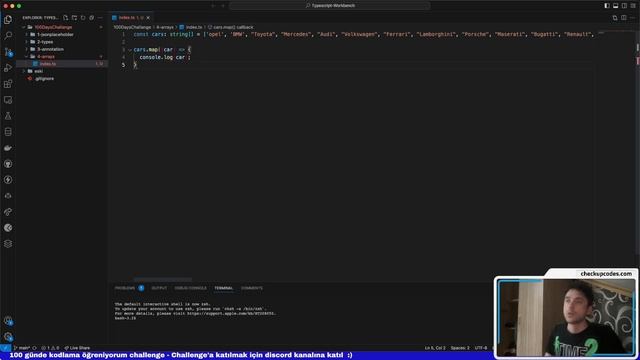Image resolution: width=640 pixels, height=360 pixels.
Task: Select index.ts file in Explorer tree
Action: [62, 64]
